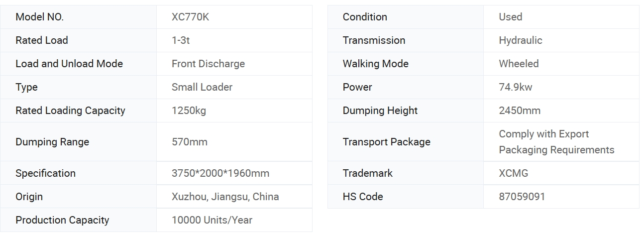Select the XCMG trademark value

pyautogui.click(x=514, y=173)
